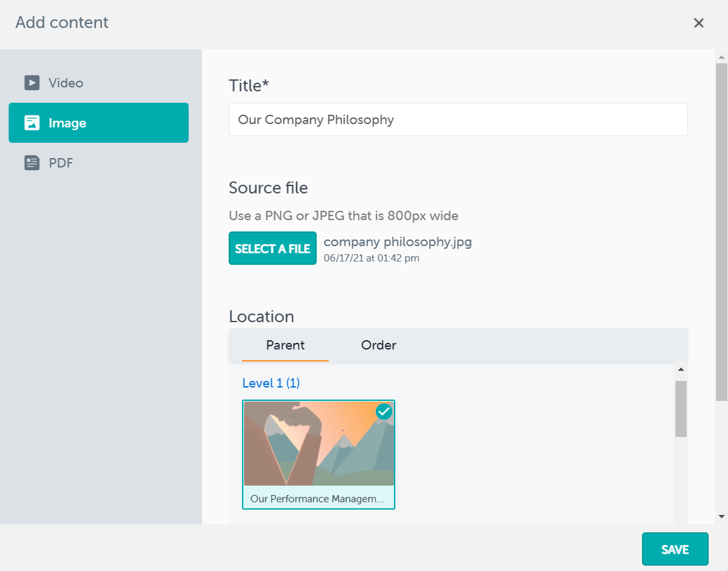Click the Title input field
728x571 pixels.
coord(458,120)
